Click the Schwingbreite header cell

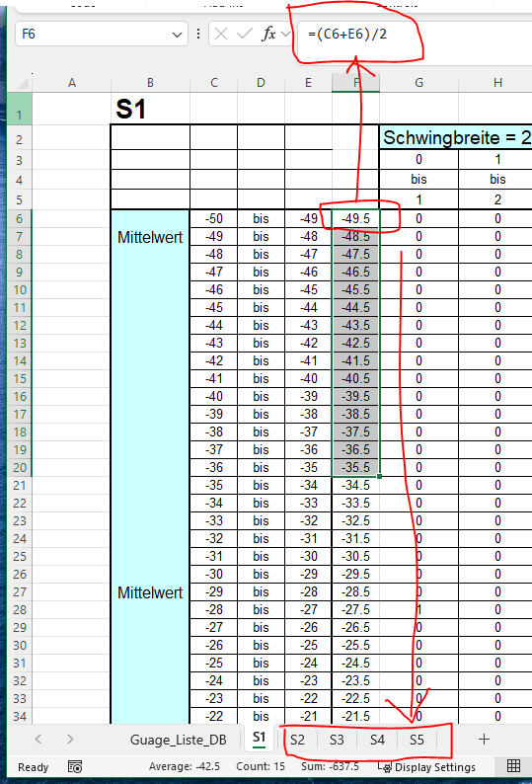pyautogui.click(x=456, y=137)
